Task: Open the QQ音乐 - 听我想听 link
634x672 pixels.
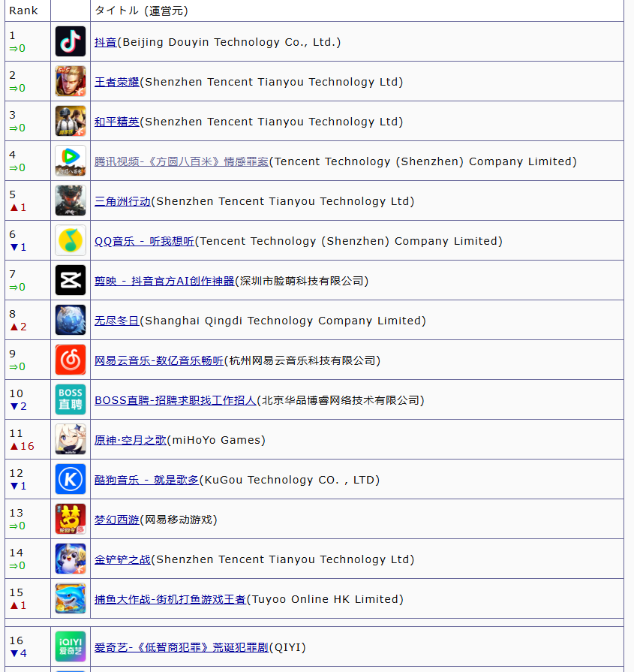Action: (x=144, y=241)
